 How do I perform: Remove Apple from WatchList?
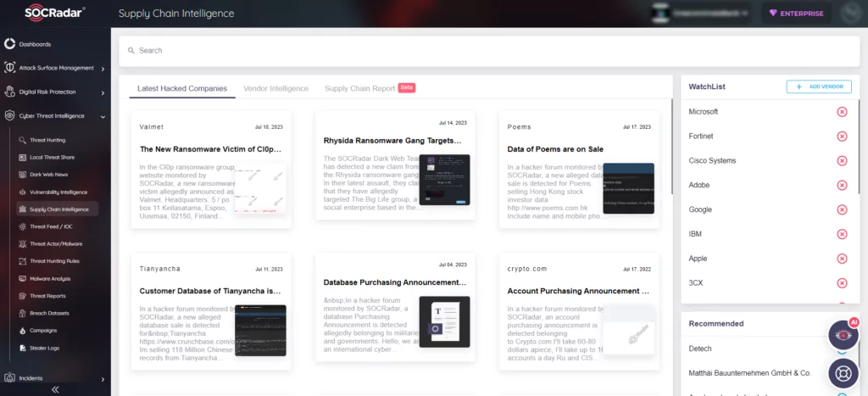[x=842, y=259]
